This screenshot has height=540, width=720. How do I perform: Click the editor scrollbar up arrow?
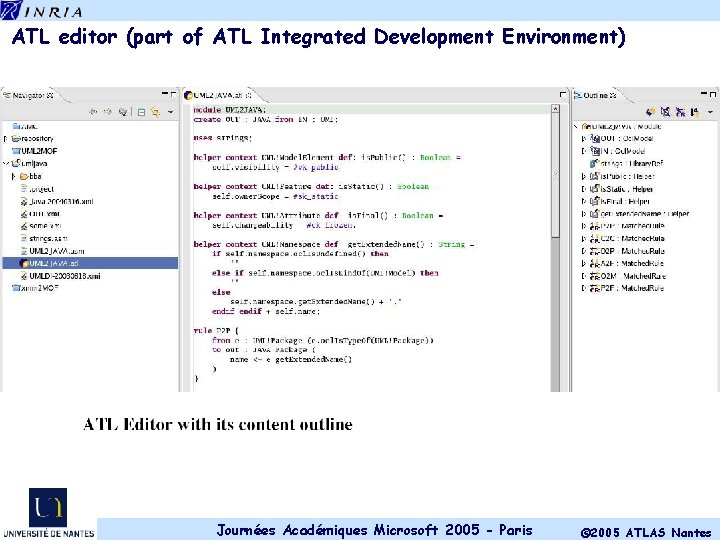(x=555, y=109)
